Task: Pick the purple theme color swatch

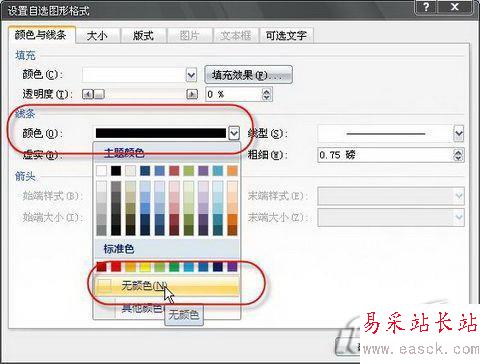Action: [203, 171]
